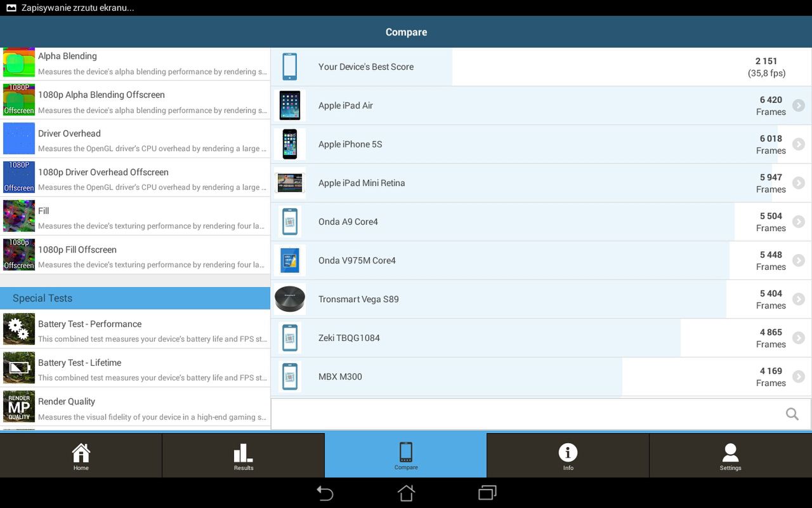Click the 5 504 Frames score
Image resolution: width=812 pixels, height=508 pixels.
(771, 222)
